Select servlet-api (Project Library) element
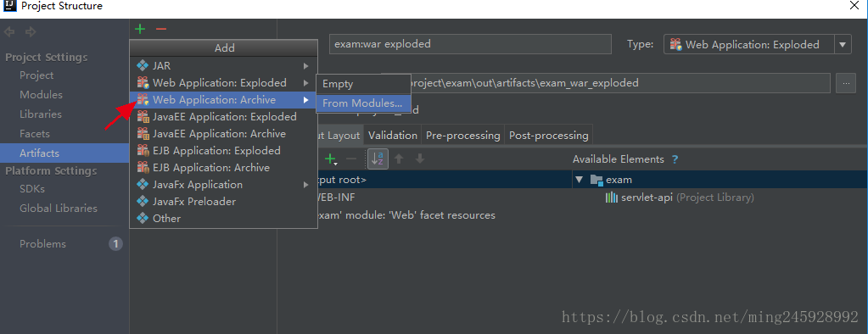Screen dimensions: 868x334 coord(680,198)
